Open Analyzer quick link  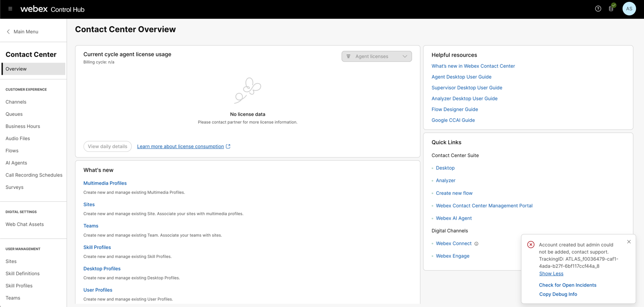[x=446, y=180]
